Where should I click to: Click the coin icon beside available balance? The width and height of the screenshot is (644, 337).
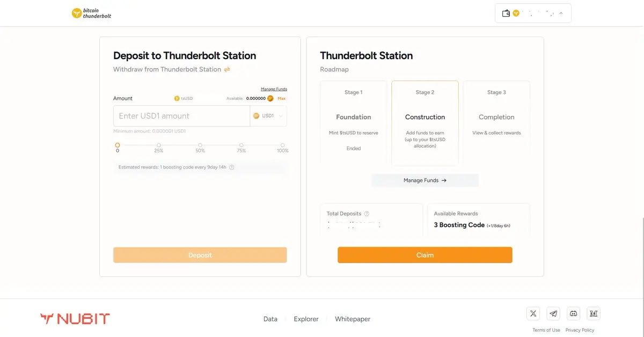point(270,99)
